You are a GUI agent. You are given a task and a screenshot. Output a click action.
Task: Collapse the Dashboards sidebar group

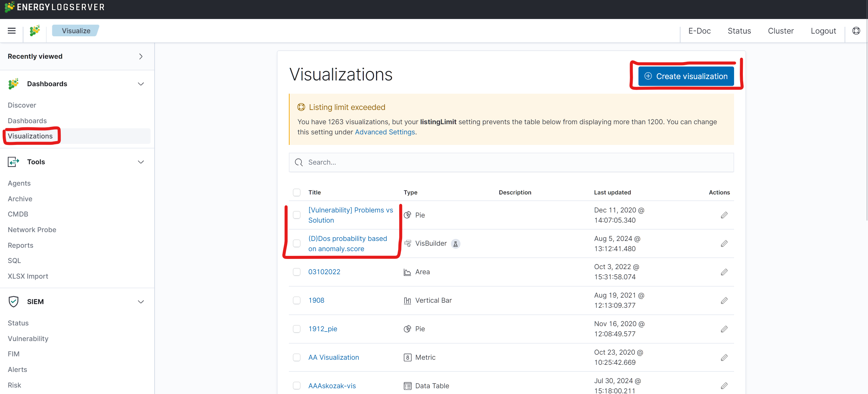141,84
